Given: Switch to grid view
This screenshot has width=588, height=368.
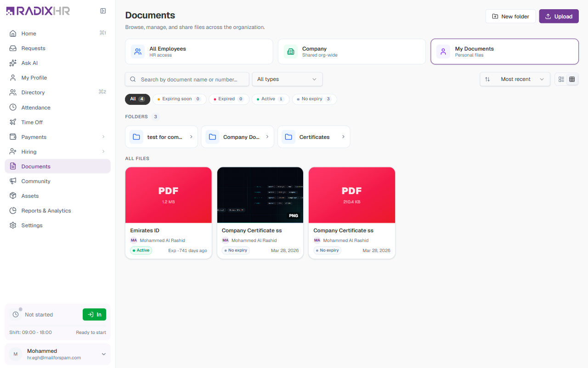Looking at the screenshot, I should click(x=572, y=79).
